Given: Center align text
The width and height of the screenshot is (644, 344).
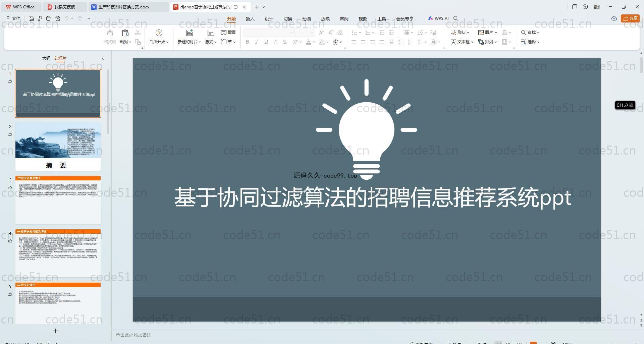Looking at the screenshot, I should (x=363, y=42).
